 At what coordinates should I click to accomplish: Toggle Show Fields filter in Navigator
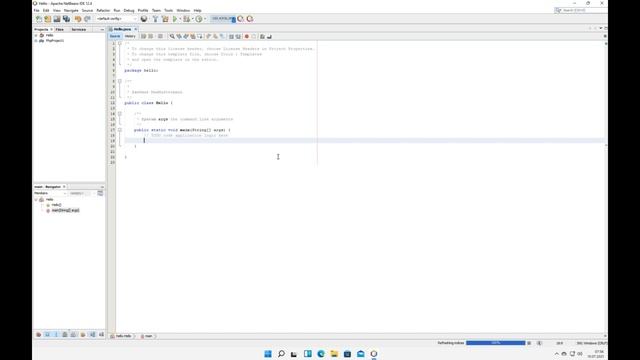click(47, 335)
